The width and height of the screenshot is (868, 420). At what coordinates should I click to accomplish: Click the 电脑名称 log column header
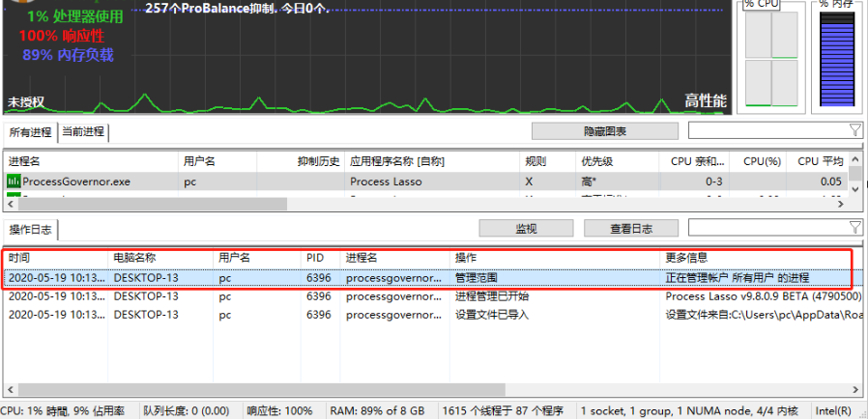coord(160,258)
